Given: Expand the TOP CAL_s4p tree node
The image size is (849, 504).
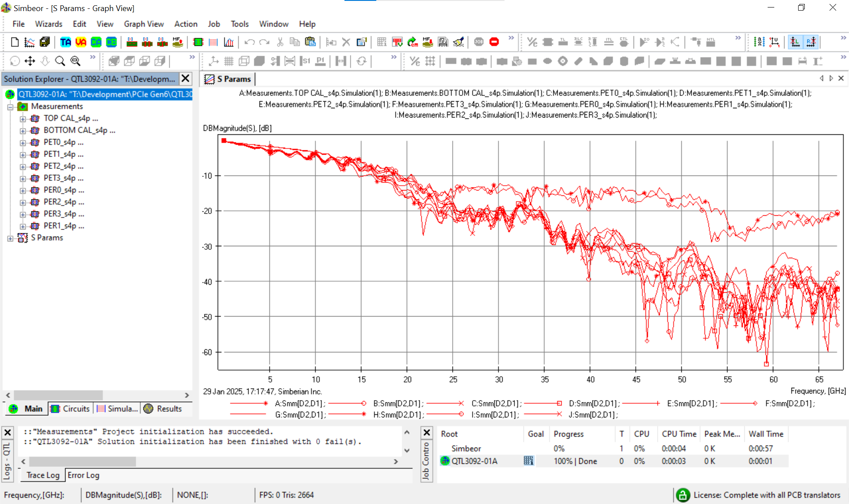Looking at the screenshot, I should (x=23, y=119).
